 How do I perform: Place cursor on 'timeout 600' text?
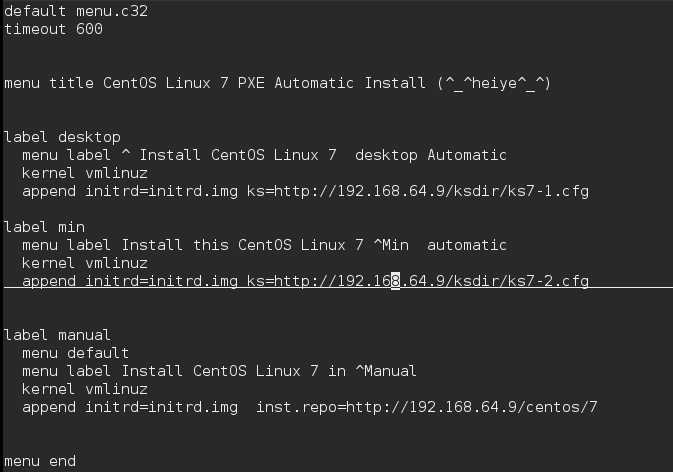click(x=53, y=29)
